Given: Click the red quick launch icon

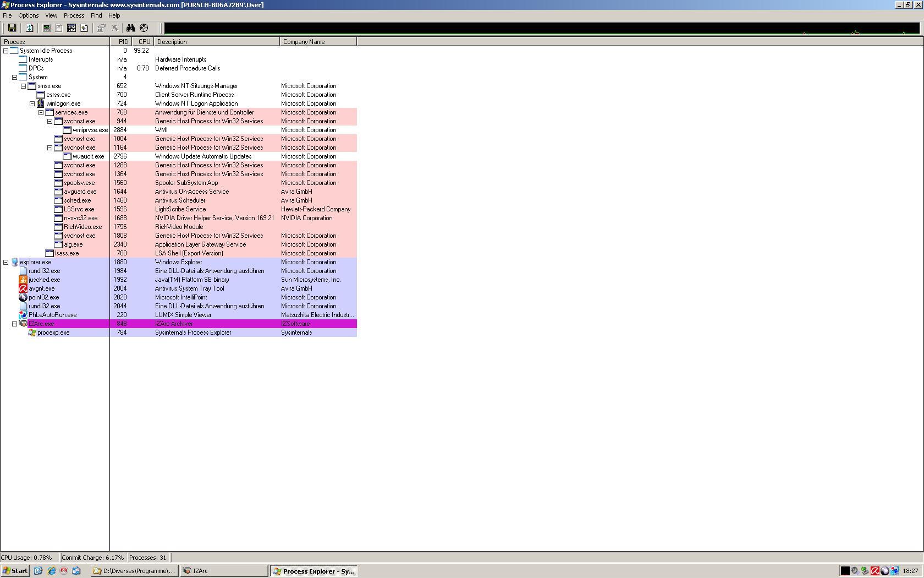Looking at the screenshot, I should pyautogui.click(x=64, y=571).
